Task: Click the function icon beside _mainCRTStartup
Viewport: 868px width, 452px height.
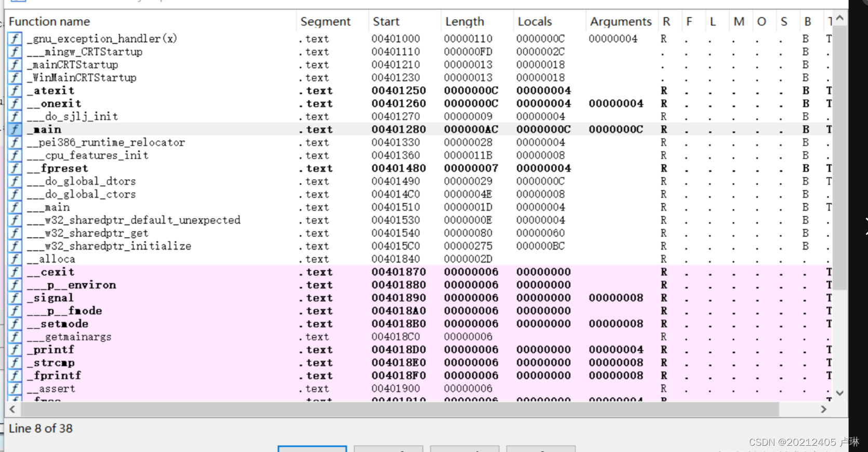Action: 15,64
